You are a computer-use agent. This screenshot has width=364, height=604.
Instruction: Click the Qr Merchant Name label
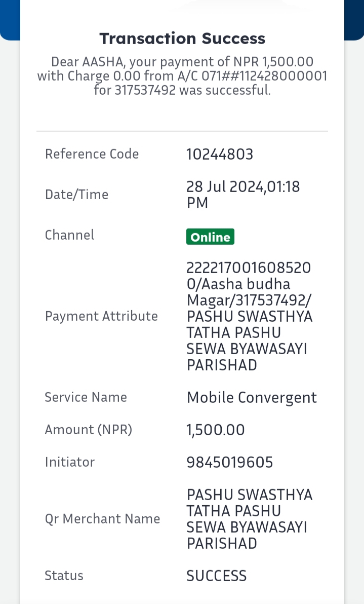[102, 518]
